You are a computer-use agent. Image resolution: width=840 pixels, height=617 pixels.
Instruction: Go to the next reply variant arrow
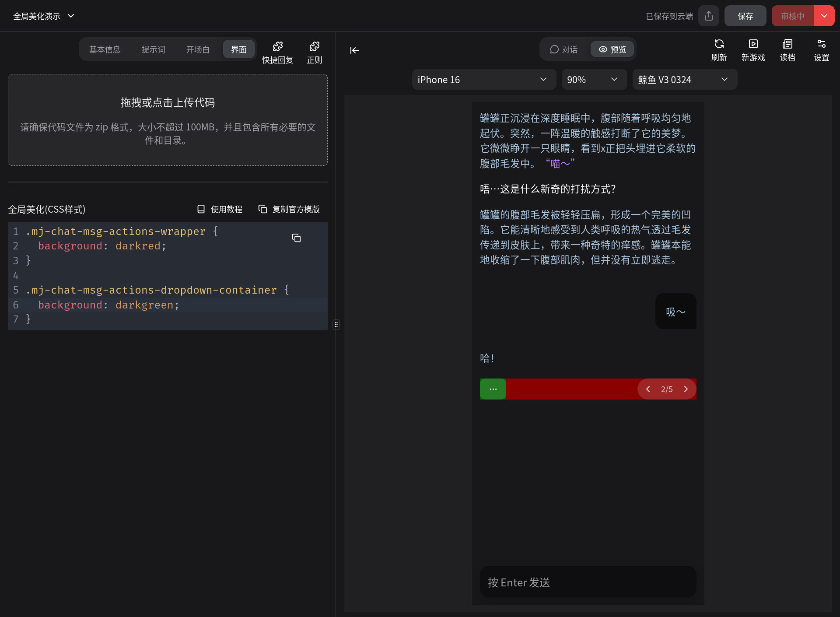pyautogui.click(x=686, y=389)
